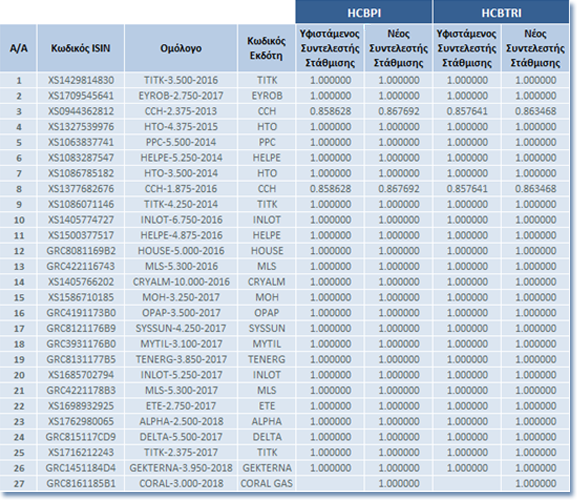
Task: Select the Κωδικός ISIN column header
Action: [81, 48]
